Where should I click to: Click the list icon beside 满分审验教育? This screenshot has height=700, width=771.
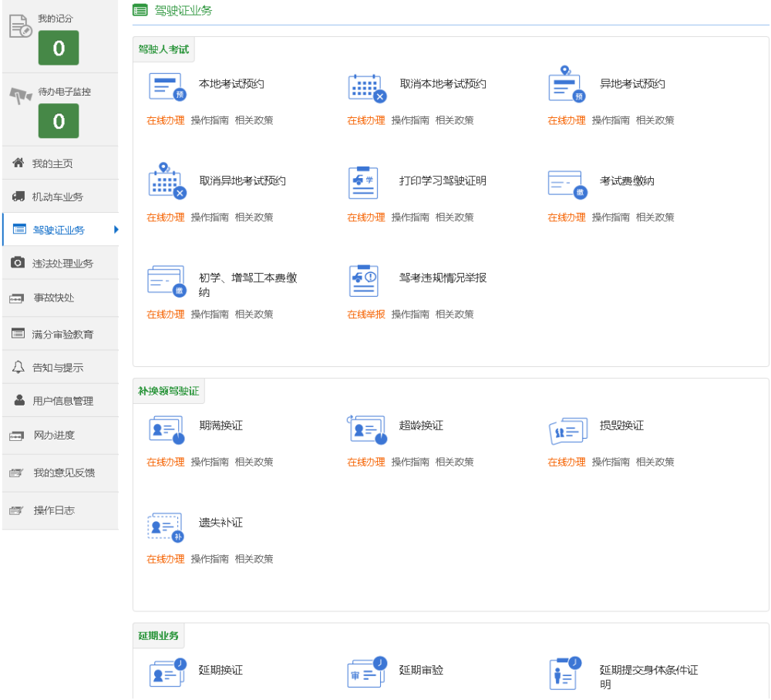[18, 334]
